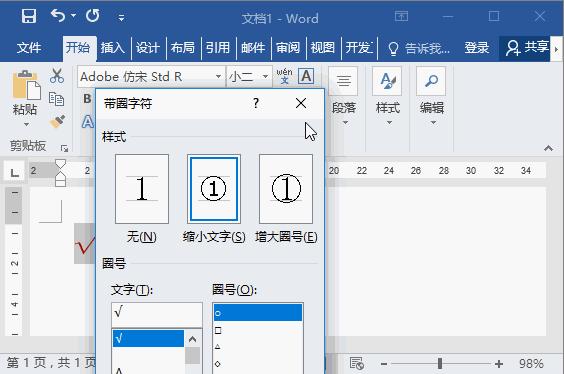Click the page count status 第1页
The image size is (564, 374).
point(51,362)
